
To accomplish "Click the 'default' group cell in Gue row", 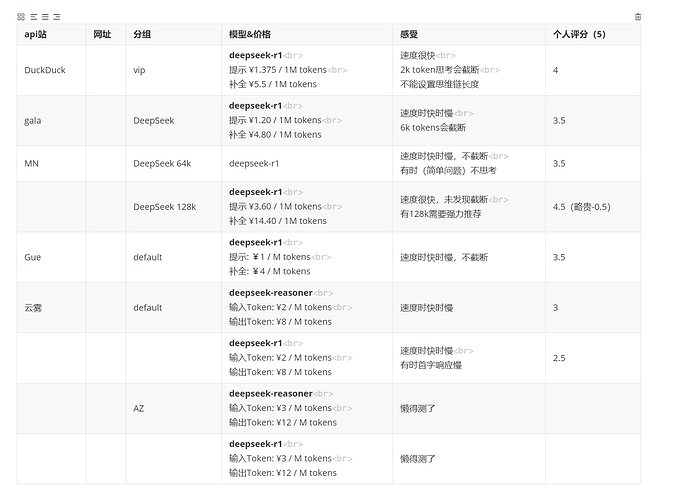I will coord(148,257).
